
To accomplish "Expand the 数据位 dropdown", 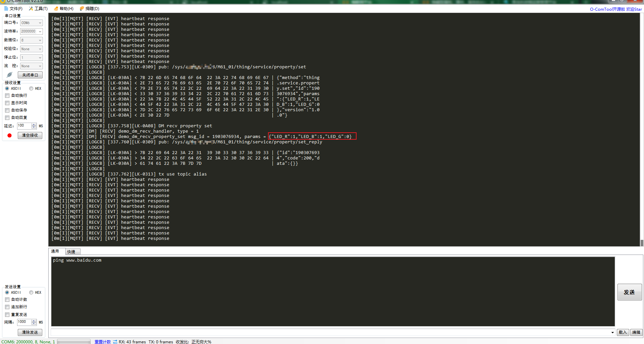I will tap(40, 40).
